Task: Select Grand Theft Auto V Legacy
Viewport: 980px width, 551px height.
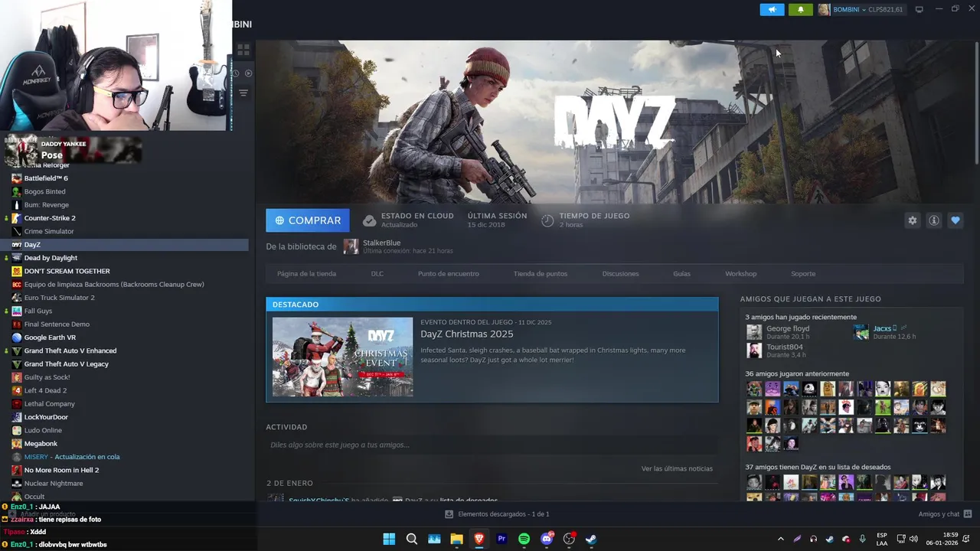Action: pos(66,364)
